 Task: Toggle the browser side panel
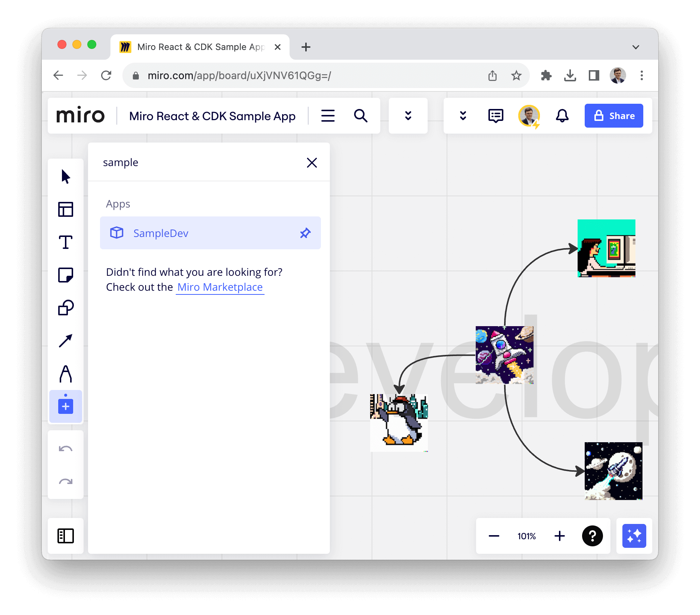(594, 76)
